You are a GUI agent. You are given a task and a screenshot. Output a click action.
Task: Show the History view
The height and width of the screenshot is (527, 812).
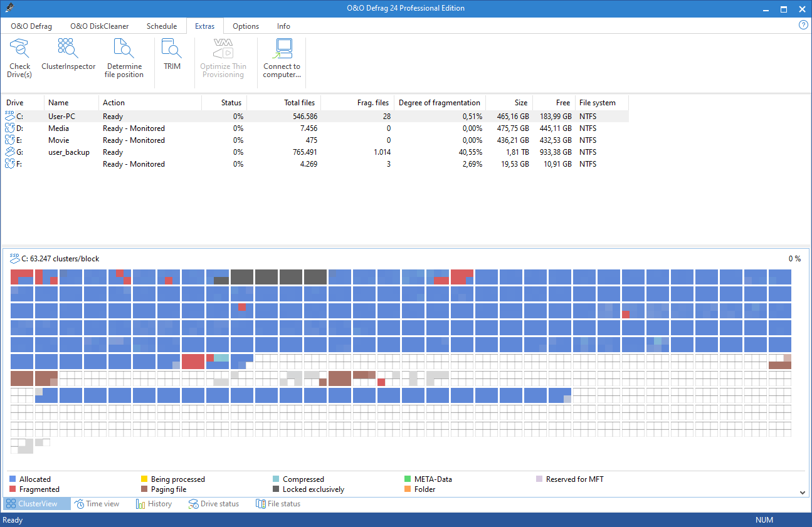click(154, 504)
